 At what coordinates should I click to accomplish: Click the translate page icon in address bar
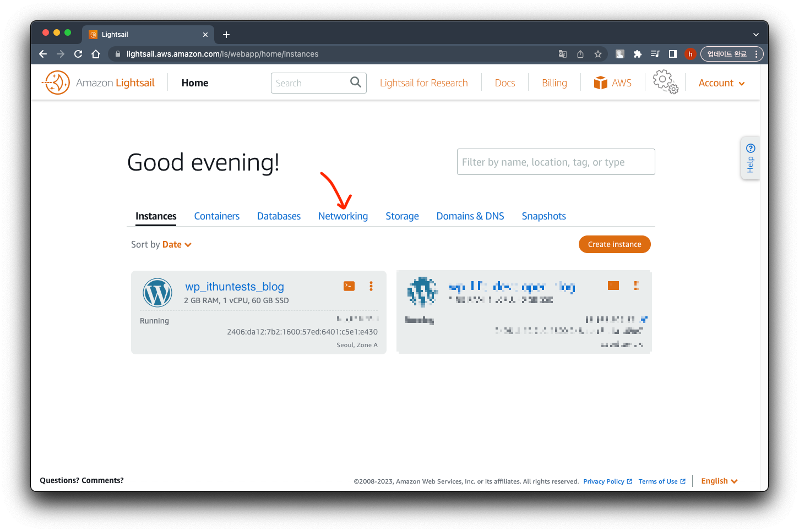coord(563,54)
